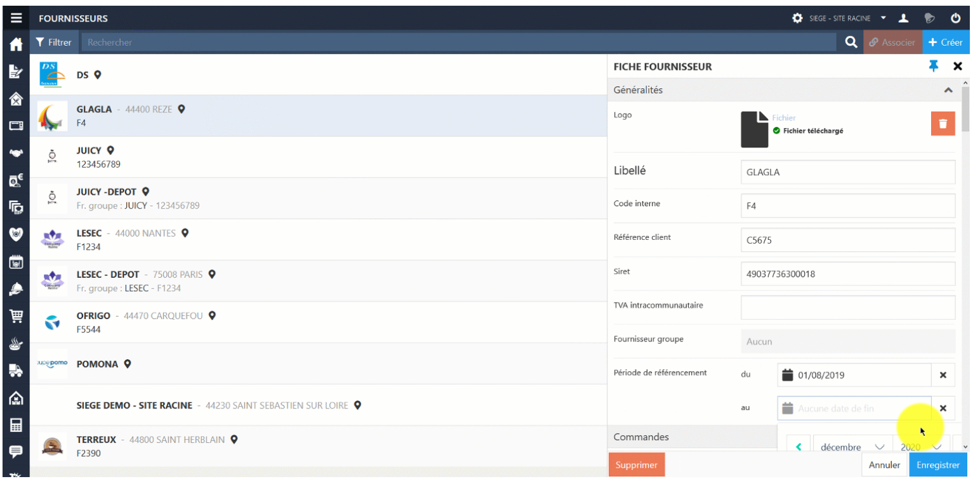Select the TERREUX supplier row
The image size is (980, 486).
pos(319,446)
